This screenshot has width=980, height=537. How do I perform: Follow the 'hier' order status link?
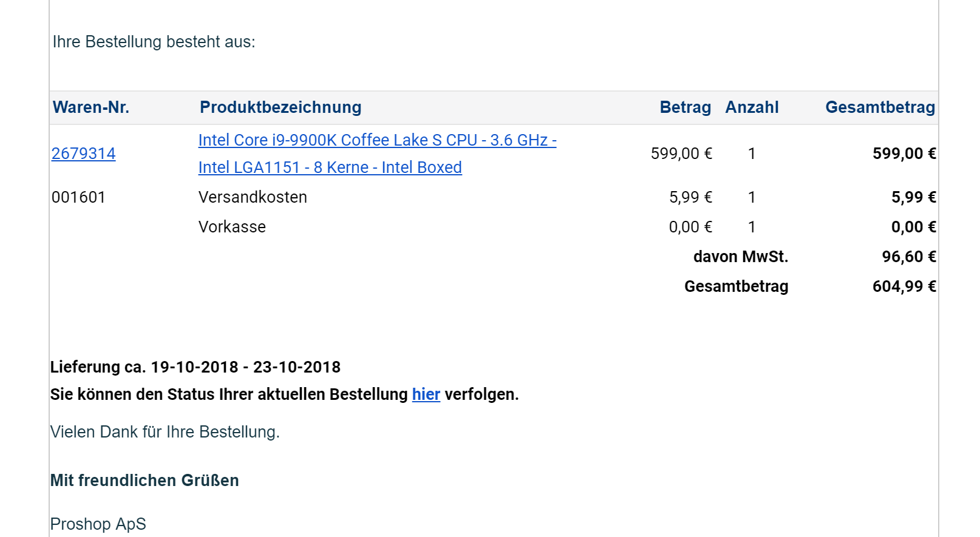426,394
